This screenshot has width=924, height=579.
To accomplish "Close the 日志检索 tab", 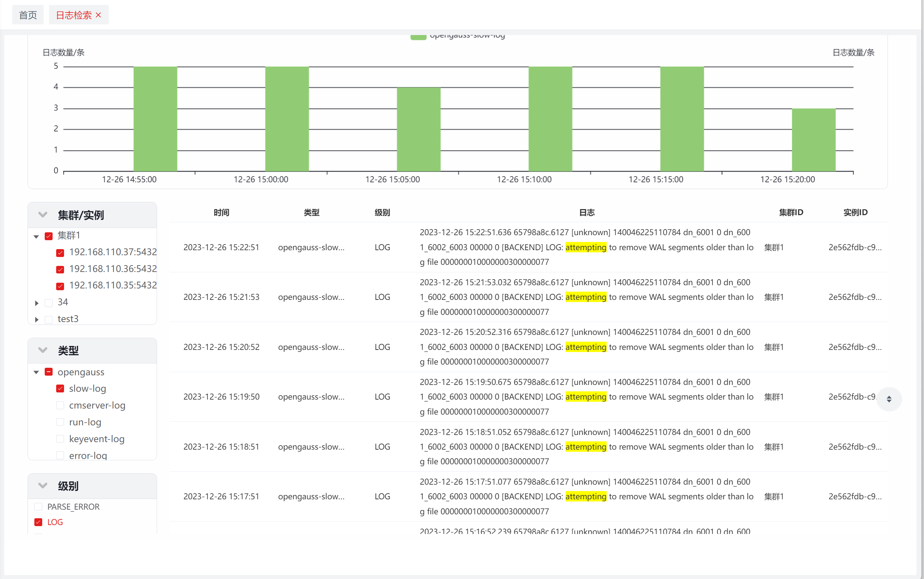I will coord(98,15).
